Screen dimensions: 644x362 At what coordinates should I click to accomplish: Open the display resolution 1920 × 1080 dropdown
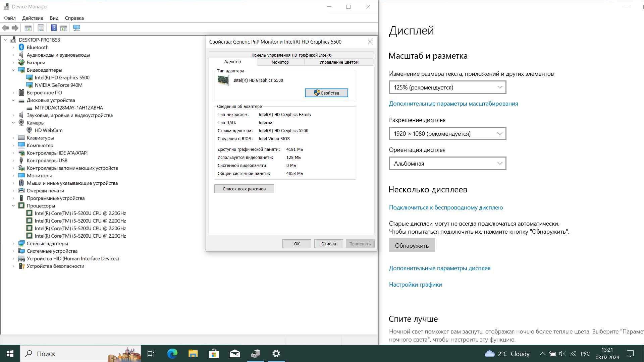(x=447, y=134)
